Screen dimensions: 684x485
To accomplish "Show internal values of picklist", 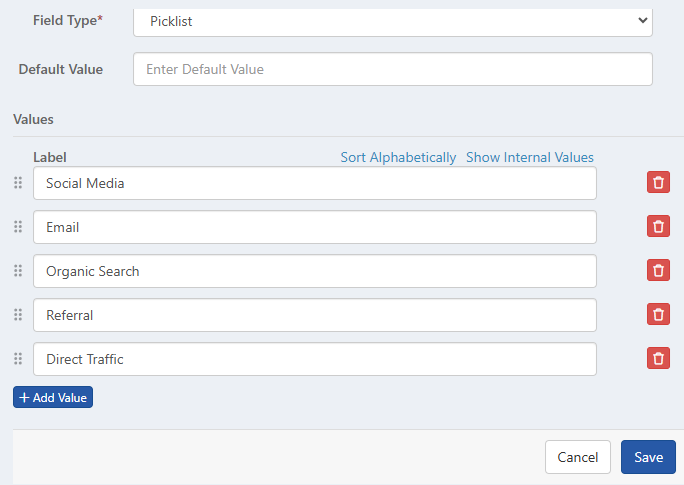I will point(530,157).
